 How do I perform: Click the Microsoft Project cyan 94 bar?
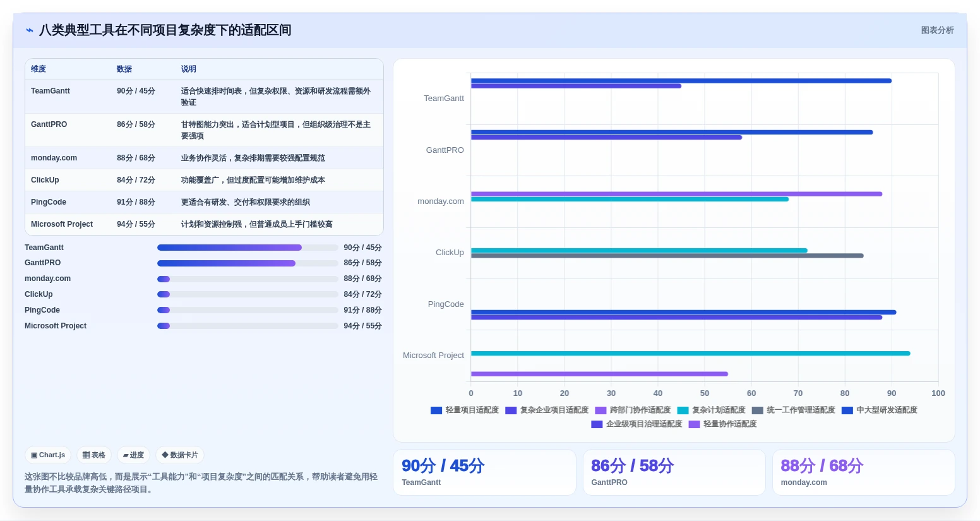point(690,354)
